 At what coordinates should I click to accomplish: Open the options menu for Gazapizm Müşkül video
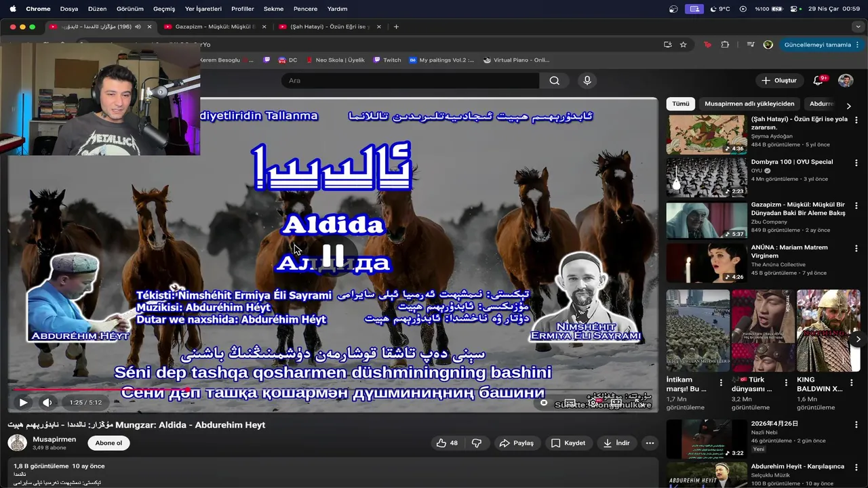point(856,205)
